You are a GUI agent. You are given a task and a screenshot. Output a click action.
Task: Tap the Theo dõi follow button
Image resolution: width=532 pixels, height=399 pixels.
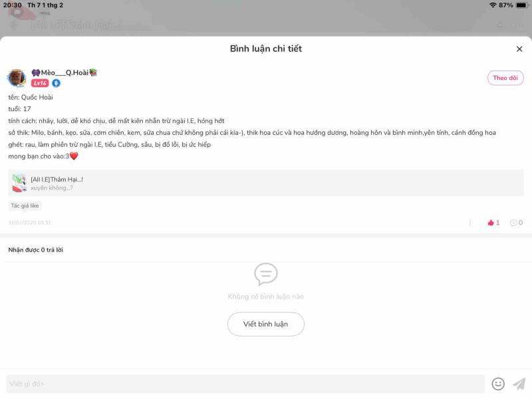[x=505, y=78]
